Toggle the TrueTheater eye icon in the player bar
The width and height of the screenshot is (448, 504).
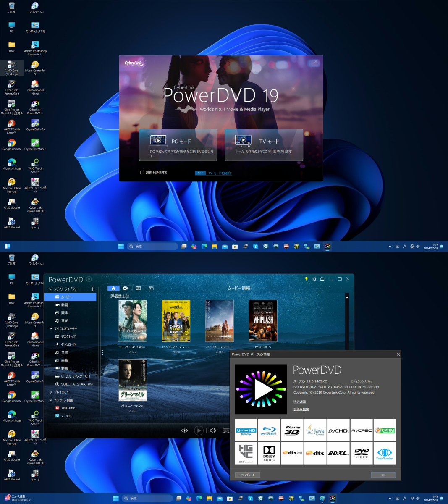[x=184, y=430]
